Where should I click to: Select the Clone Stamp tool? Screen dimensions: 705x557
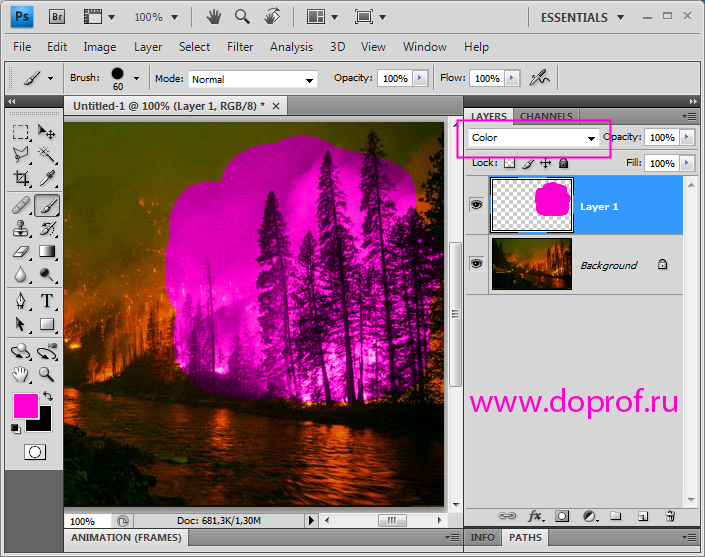click(21, 229)
